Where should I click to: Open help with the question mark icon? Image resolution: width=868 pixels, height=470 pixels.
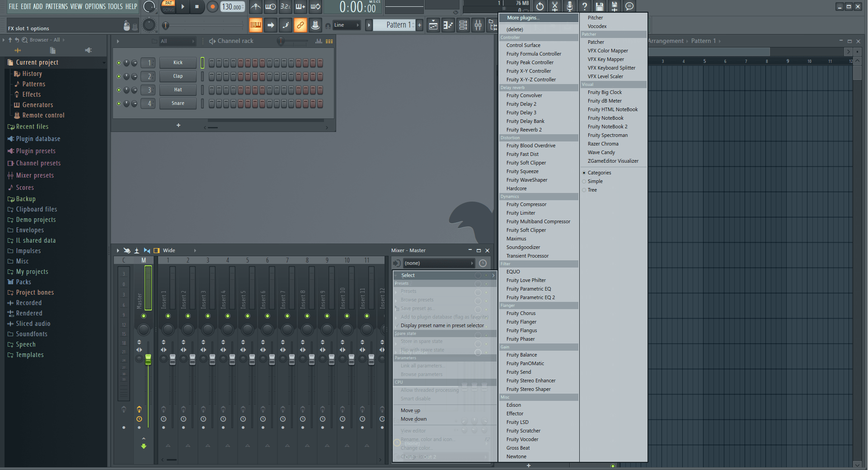[585, 6]
